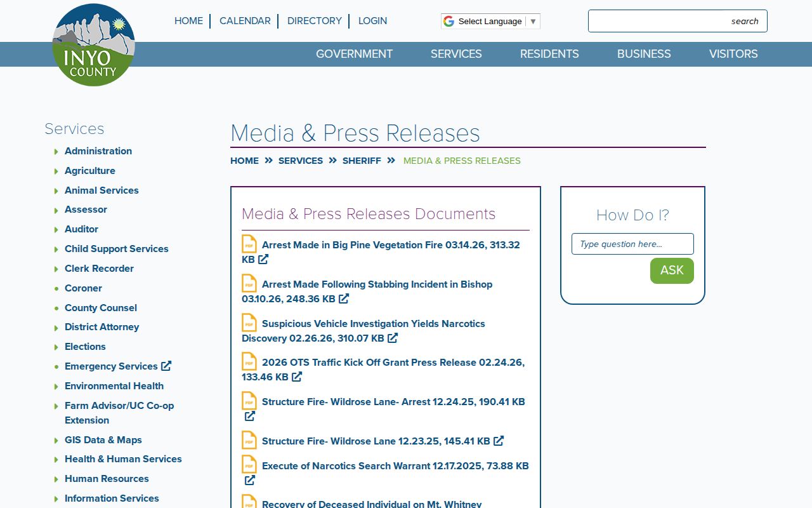Open PDF icon for Deceased Individual on Mt. Whitney

(249, 502)
